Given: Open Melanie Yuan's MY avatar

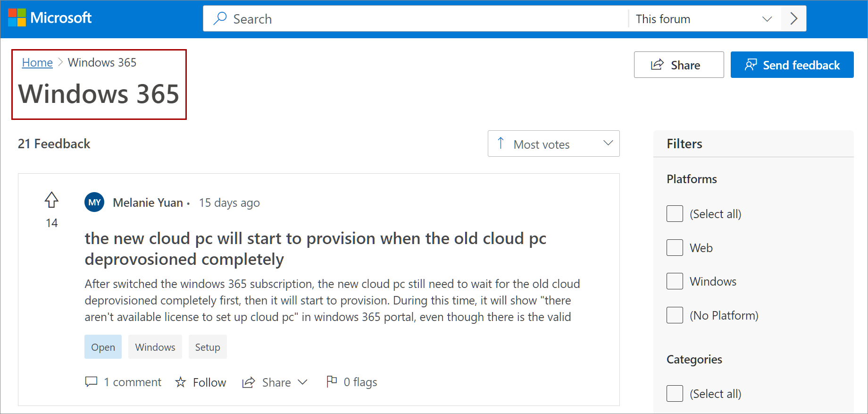Looking at the screenshot, I should [94, 202].
